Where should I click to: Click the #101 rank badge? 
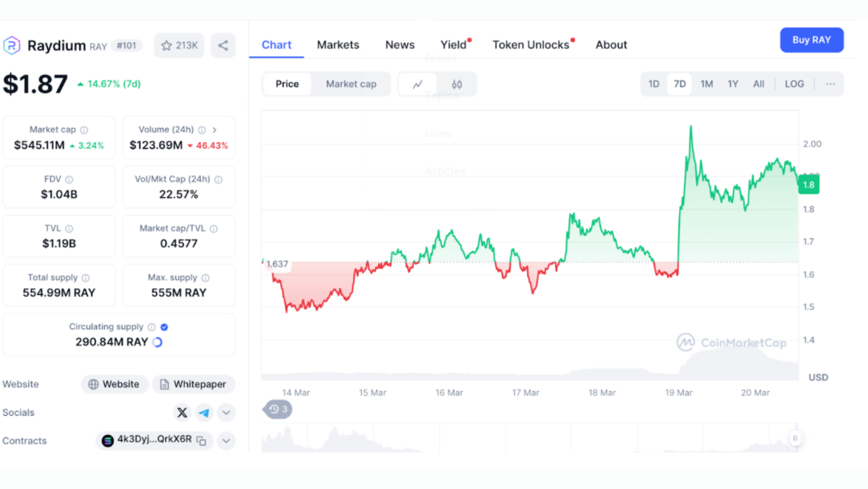[127, 46]
